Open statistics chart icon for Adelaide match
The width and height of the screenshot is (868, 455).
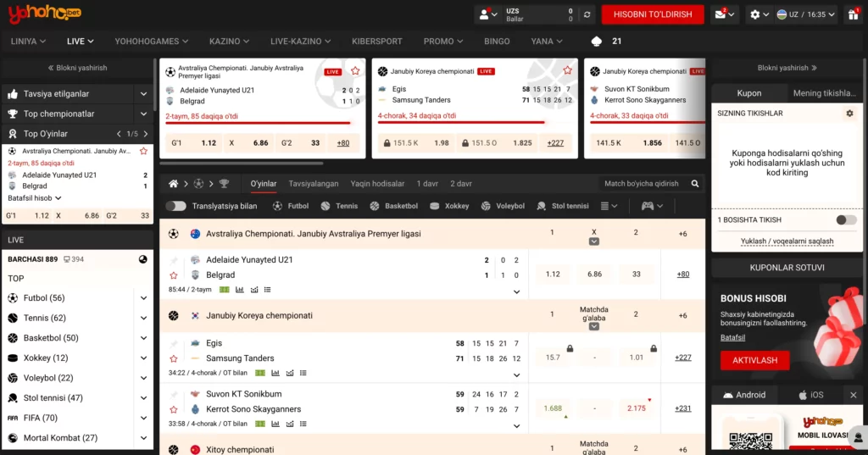click(x=240, y=290)
